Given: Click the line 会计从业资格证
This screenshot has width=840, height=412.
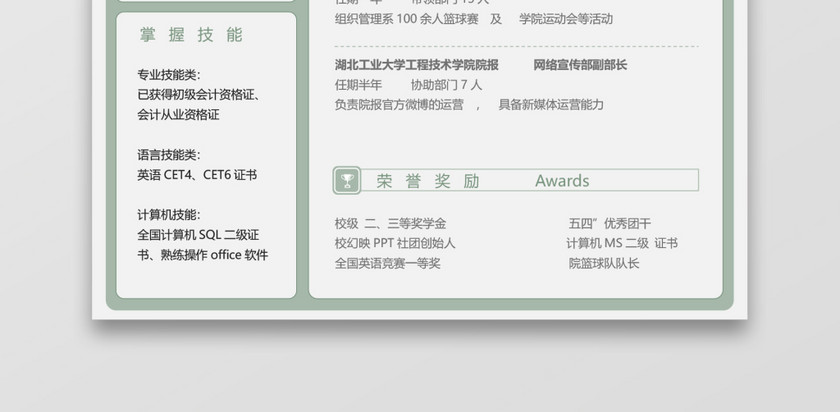Looking at the screenshot, I should [x=178, y=115].
